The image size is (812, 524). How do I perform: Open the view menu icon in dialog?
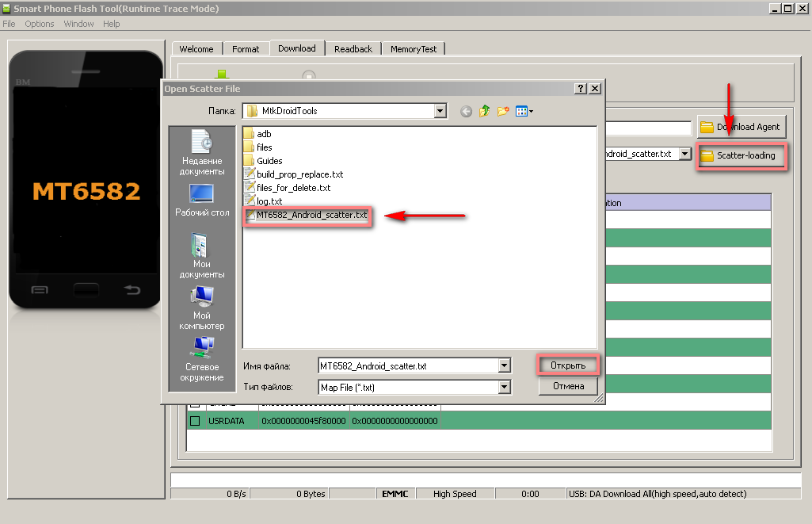(524, 112)
